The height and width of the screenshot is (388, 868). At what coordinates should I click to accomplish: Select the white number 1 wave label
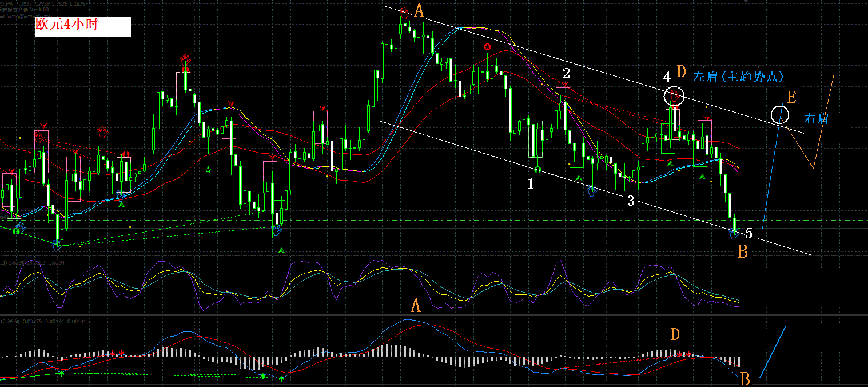pyautogui.click(x=531, y=183)
